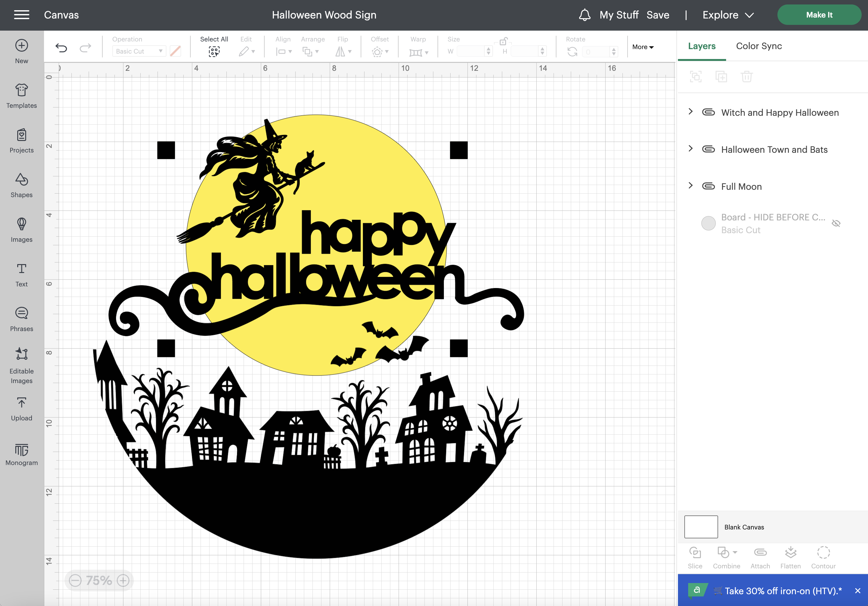Screen dimensions: 868x606
Task: Click the 75% zoom level label
Action: 99,580
